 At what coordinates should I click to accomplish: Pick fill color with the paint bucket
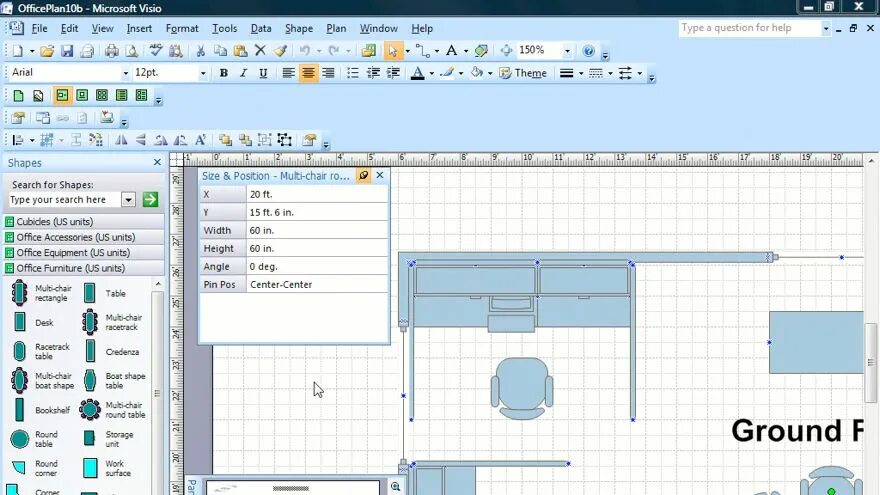pyautogui.click(x=476, y=73)
